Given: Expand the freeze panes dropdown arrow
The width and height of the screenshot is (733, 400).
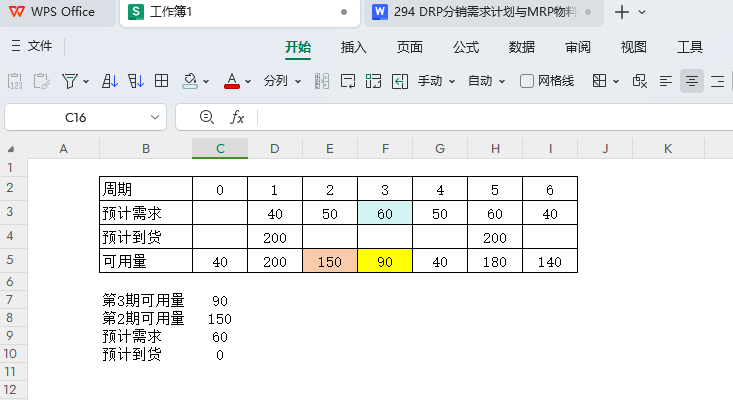Looking at the screenshot, I should click(x=616, y=82).
